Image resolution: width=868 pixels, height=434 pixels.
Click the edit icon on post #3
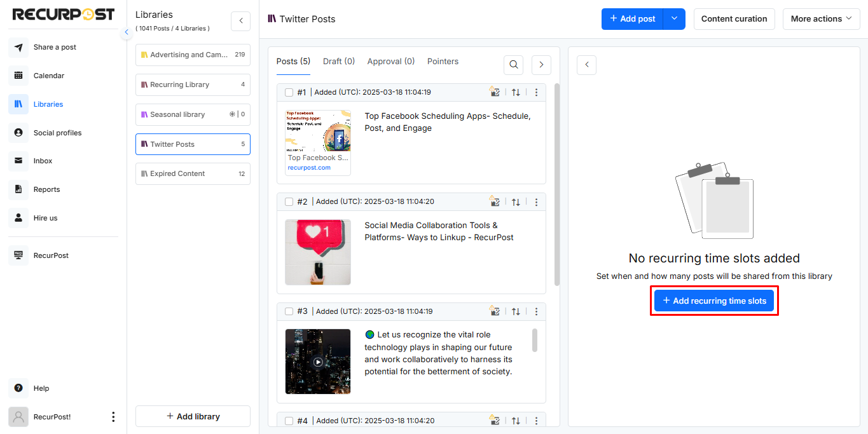(495, 311)
